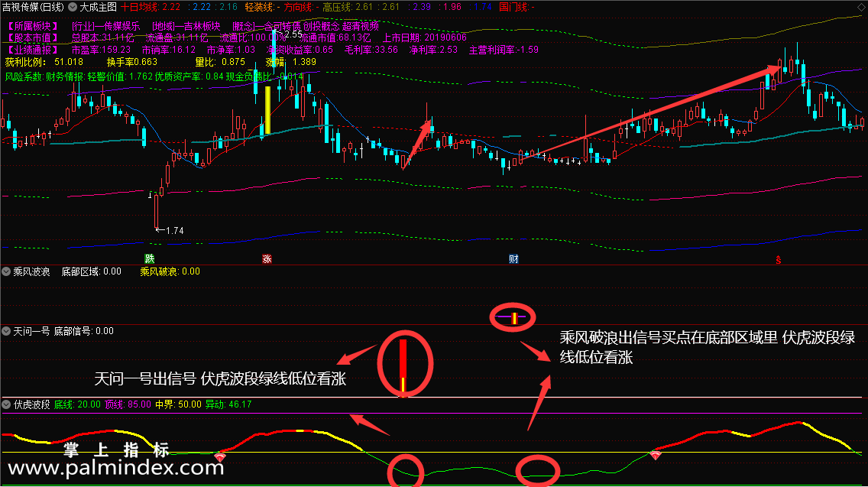Click 顶线: 85.00 readout

pos(128,404)
